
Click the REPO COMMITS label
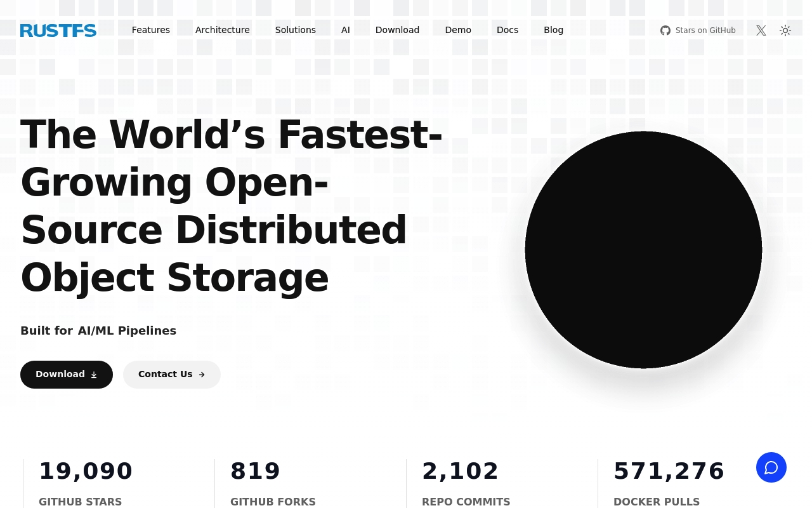[466, 502]
